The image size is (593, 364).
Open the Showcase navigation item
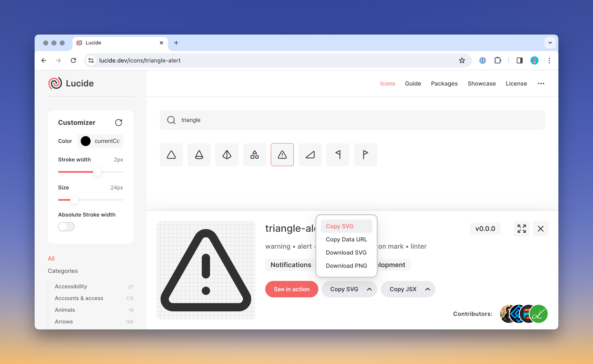[x=482, y=83]
